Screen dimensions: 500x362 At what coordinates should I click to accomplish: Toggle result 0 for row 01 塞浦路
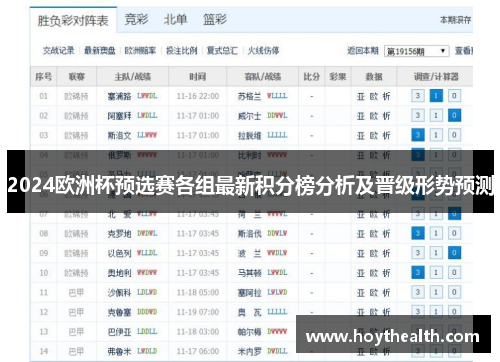coord(454,96)
